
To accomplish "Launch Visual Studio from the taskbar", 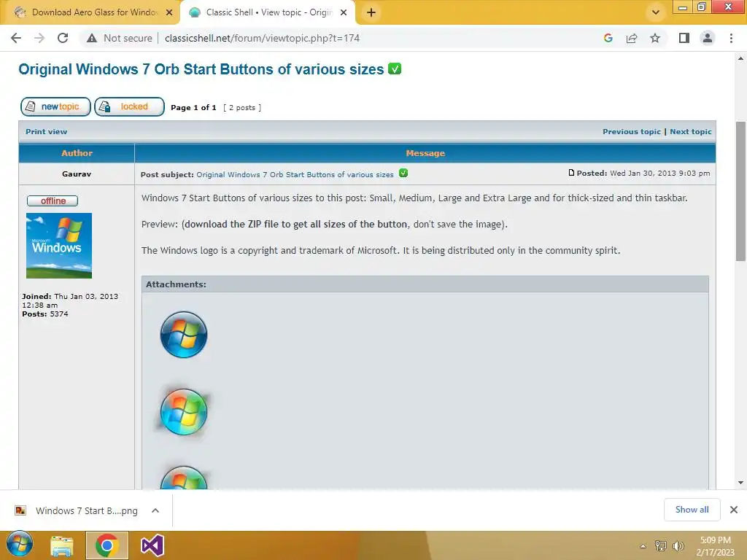I will [152, 545].
